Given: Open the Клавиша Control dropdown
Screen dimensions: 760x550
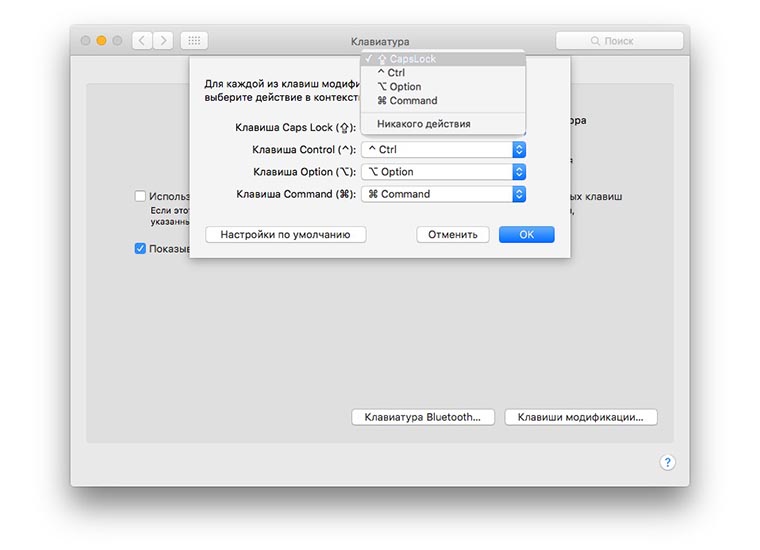Looking at the screenshot, I should [x=443, y=150].
